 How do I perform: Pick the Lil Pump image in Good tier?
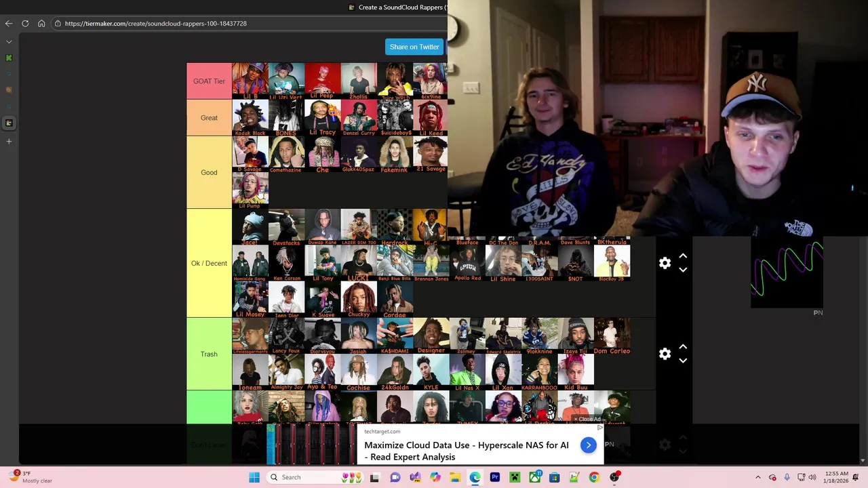pos(250,190)
